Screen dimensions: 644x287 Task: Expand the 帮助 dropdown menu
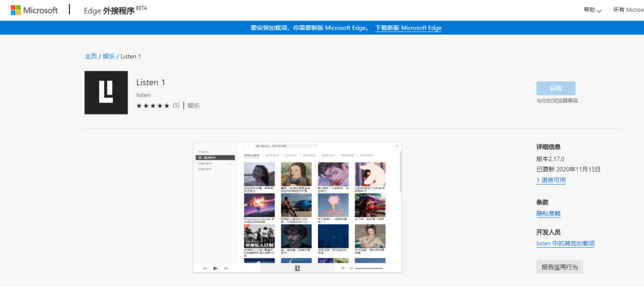592,10
